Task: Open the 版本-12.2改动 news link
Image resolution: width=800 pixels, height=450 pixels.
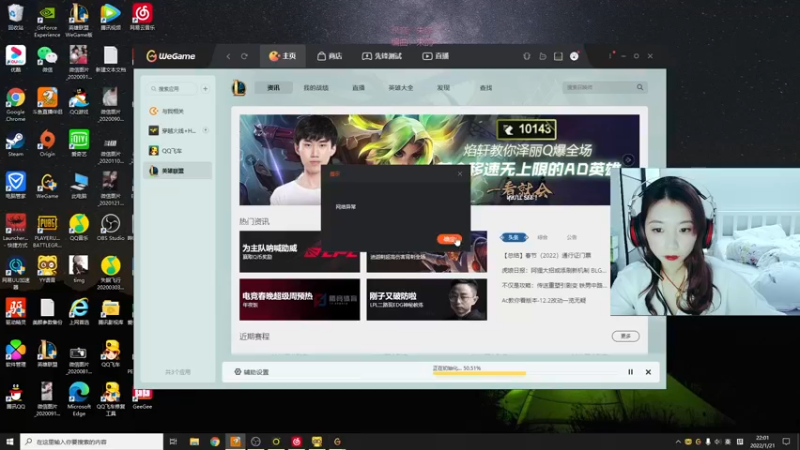Action: pos(543,301)
